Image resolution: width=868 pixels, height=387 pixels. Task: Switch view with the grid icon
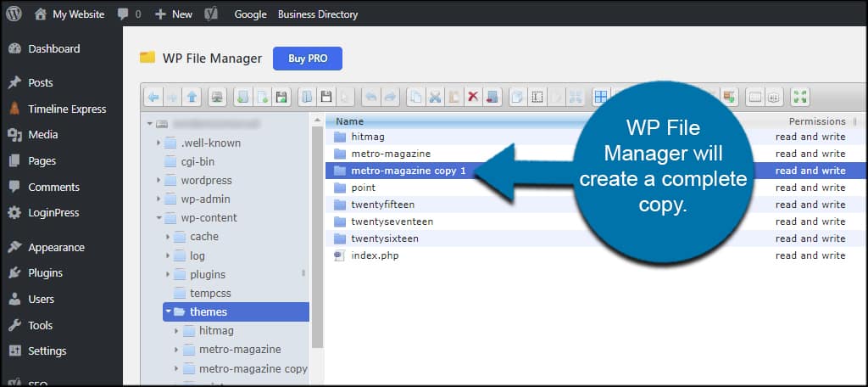coord(601,97)
